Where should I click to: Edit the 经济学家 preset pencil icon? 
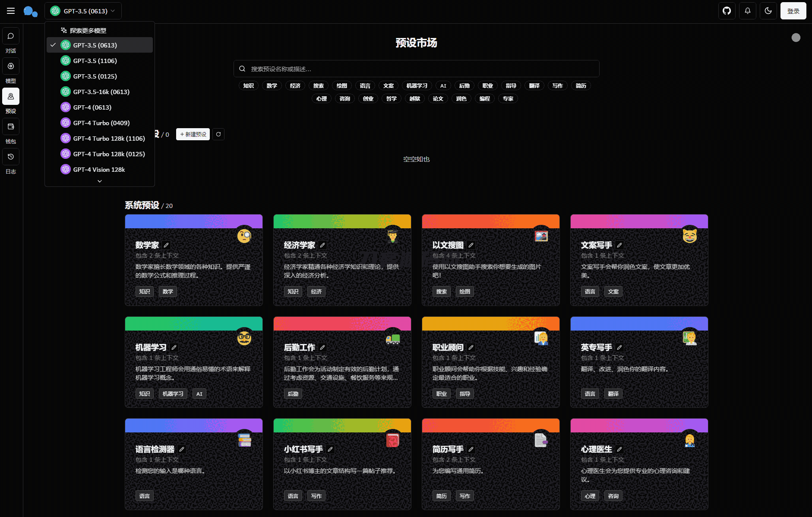tap(322, 245)
